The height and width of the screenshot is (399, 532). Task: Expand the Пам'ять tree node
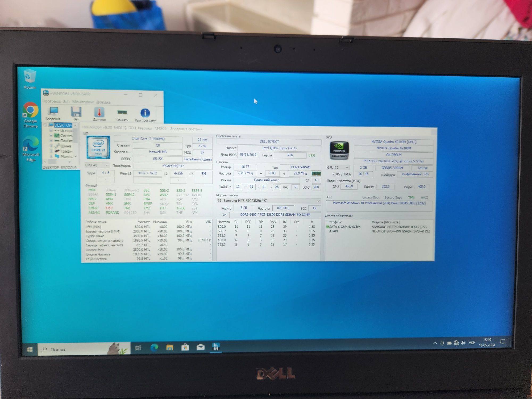click(51, 140)
